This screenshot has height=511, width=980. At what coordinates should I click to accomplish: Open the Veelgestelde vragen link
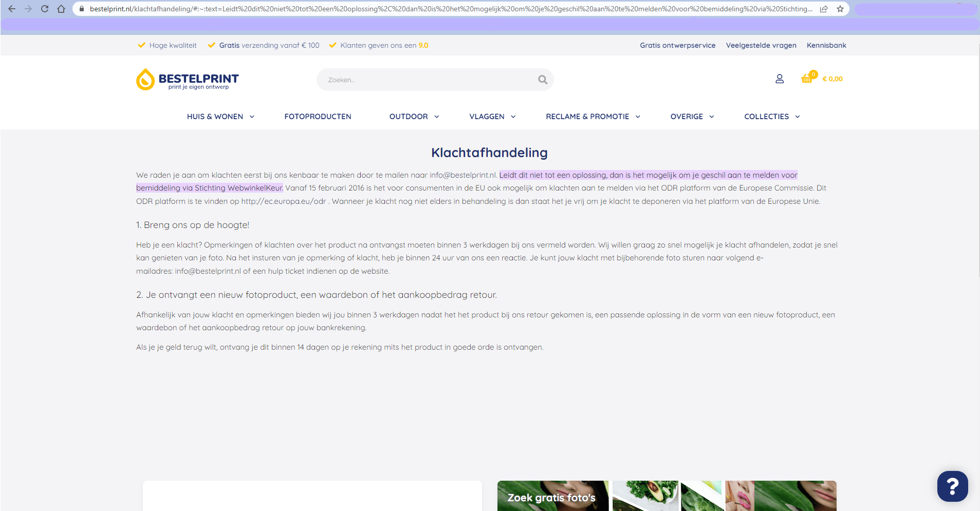pos(761,45)
